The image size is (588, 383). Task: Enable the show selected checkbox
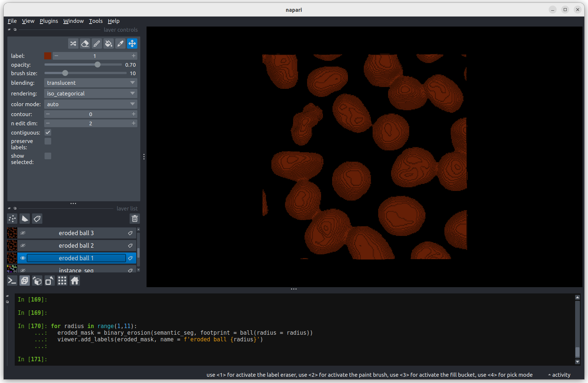coord(48,156)
